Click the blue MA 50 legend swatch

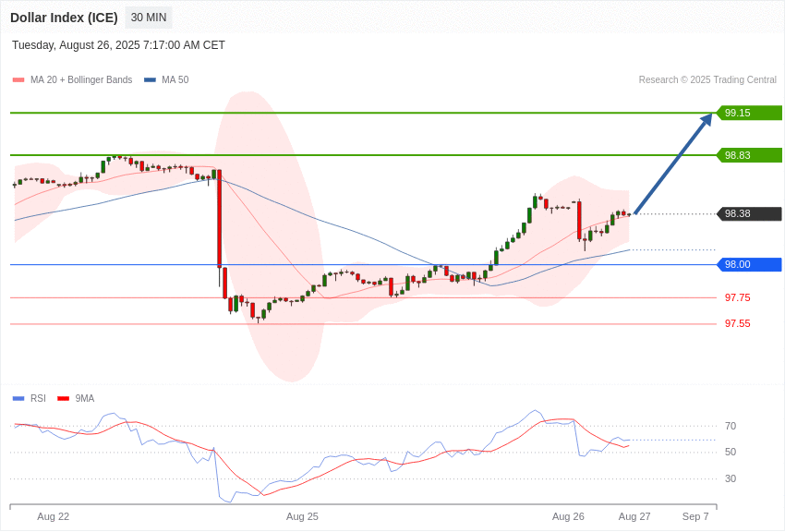pyautogui.click(x=150, y=80)
